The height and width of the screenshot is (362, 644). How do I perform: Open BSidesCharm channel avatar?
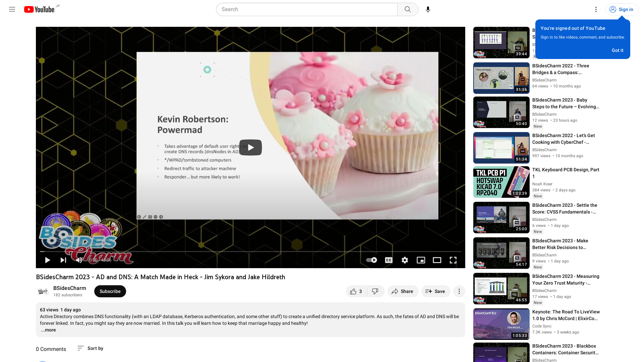(x=43, y=291)
